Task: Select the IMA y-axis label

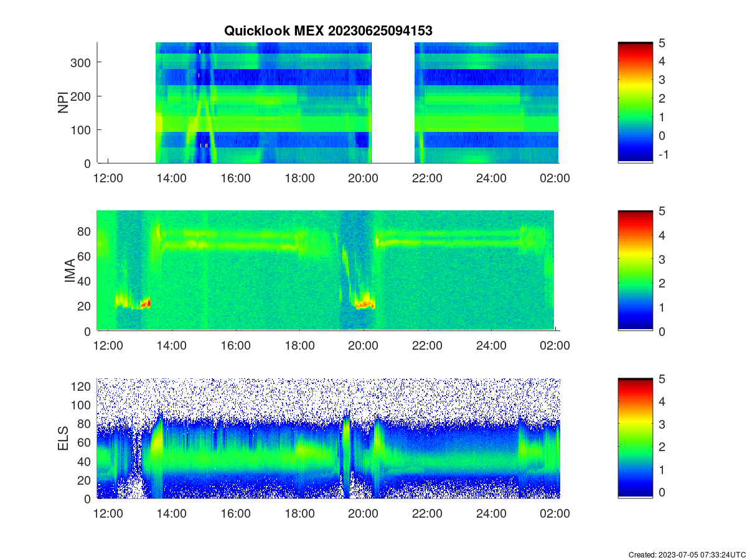Action: point(70,271)
